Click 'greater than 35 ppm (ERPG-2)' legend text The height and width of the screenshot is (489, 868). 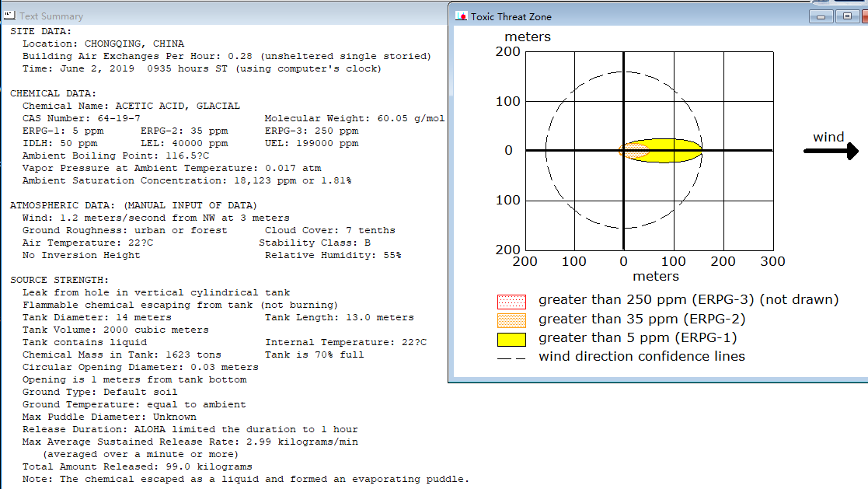[x=642, y=319]
